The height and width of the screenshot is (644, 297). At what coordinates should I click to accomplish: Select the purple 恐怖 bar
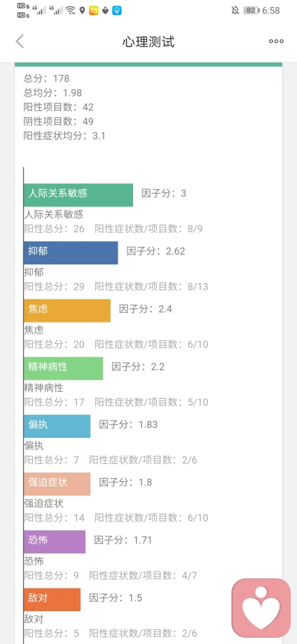pyautogui.click(x=54, y=542)
